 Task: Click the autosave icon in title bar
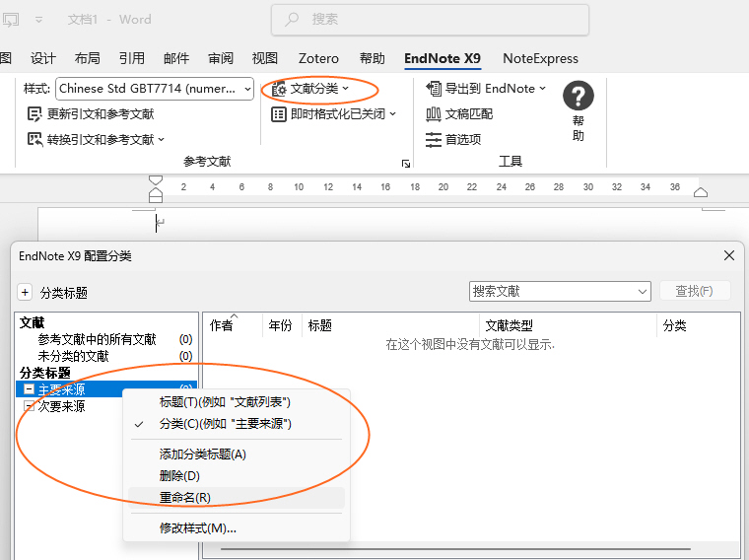tap(11, 20)
